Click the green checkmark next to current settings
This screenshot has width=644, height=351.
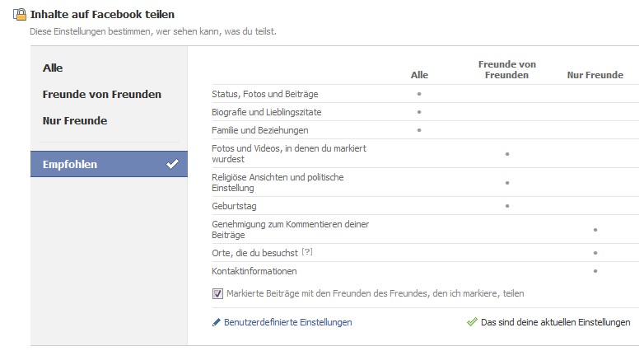click(472, 322)
